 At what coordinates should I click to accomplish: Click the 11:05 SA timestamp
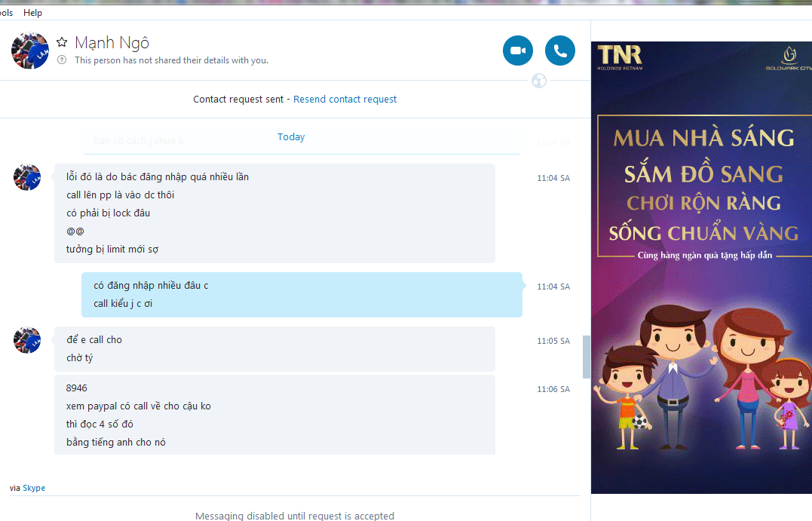click(553, 341)
